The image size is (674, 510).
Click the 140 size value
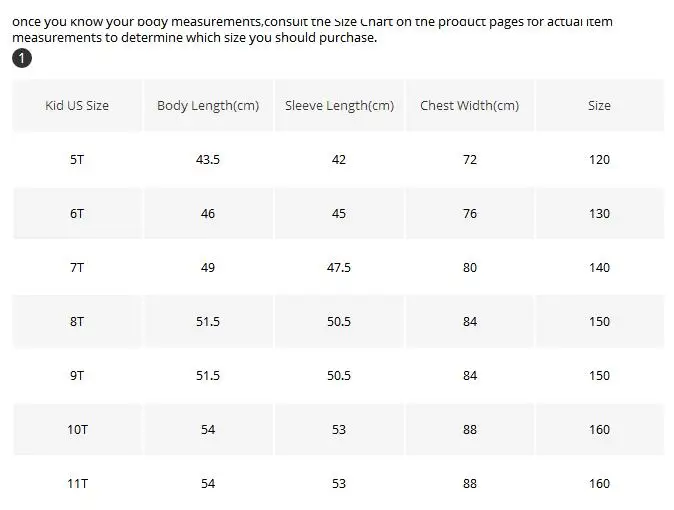600,267
